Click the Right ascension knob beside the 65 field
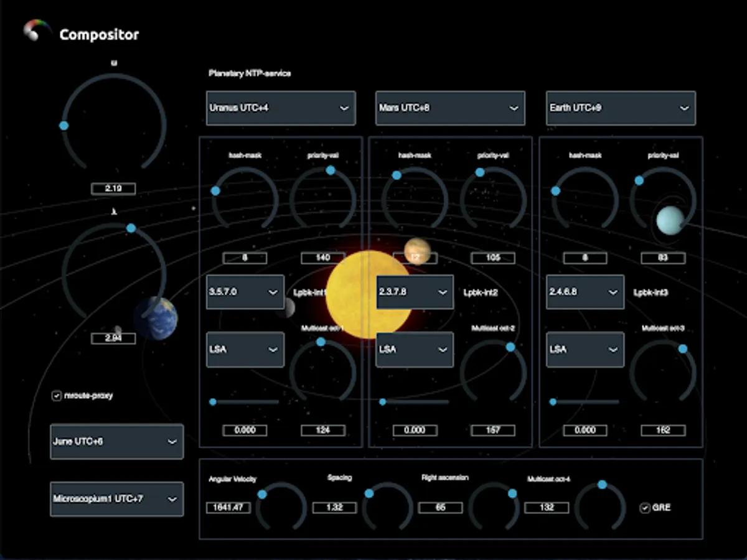 tap(494, 506)
